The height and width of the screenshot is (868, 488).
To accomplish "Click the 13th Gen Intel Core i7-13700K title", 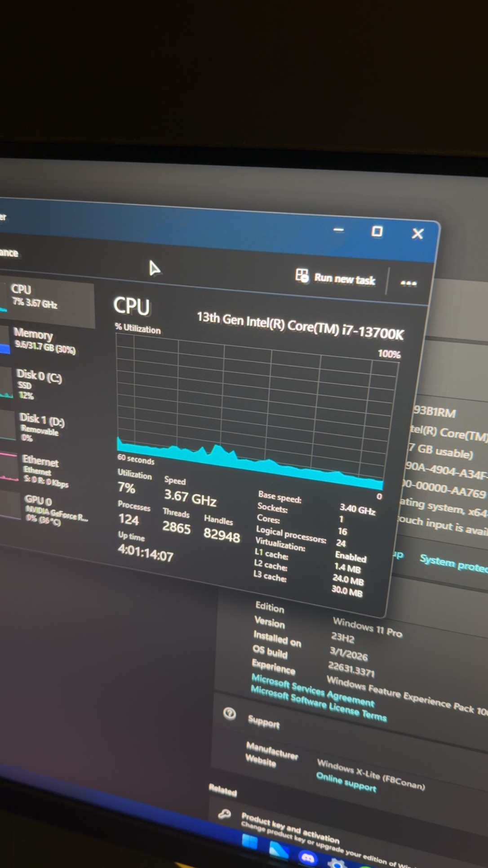I will coord(300,325).
